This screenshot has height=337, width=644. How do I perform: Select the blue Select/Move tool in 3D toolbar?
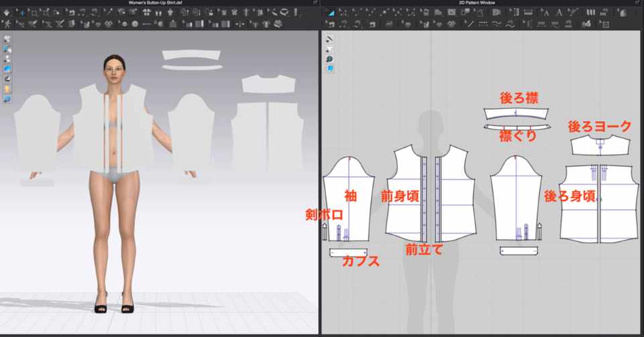click(23, 13)
